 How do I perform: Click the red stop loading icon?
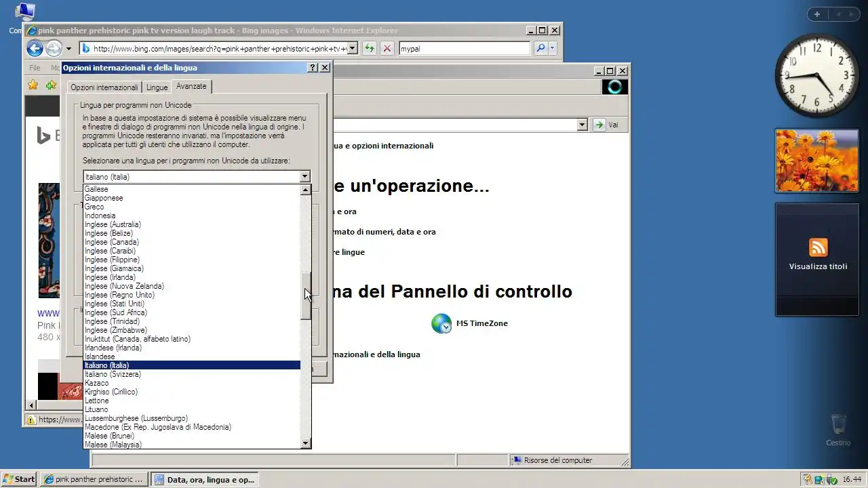387,48
